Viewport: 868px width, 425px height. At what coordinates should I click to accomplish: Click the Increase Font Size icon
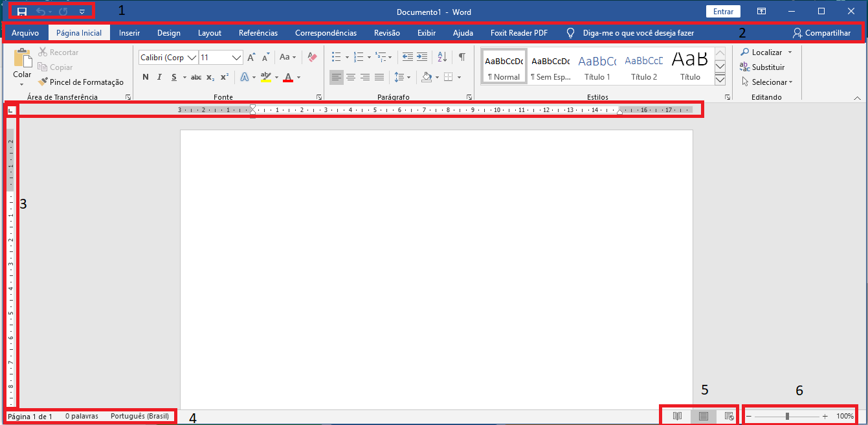[x=251, y=58]
